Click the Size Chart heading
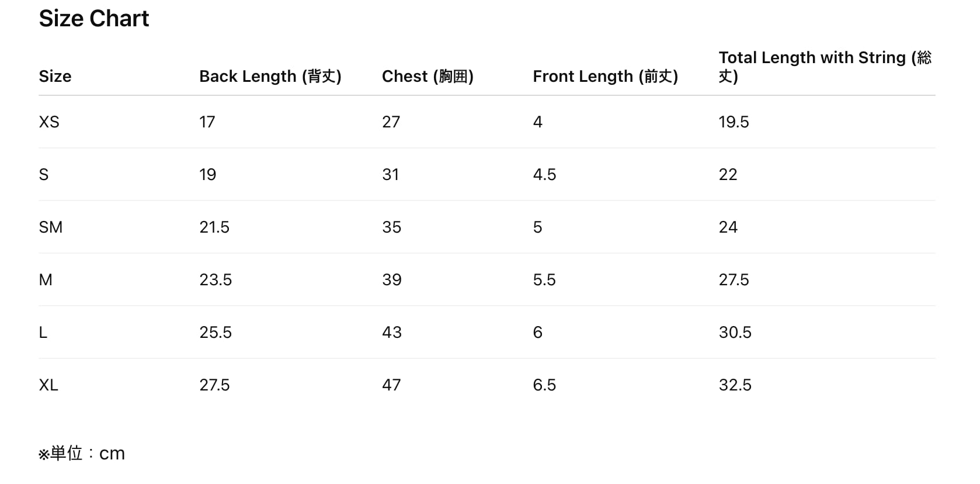The height and width of the screenshot is (484, 980). 94,19
